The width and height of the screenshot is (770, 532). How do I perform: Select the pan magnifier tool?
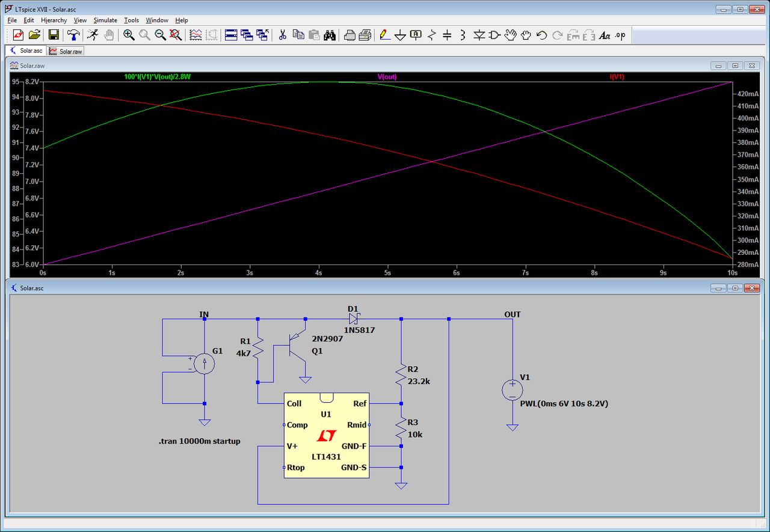pyautogui.click(x=144, y=35)
